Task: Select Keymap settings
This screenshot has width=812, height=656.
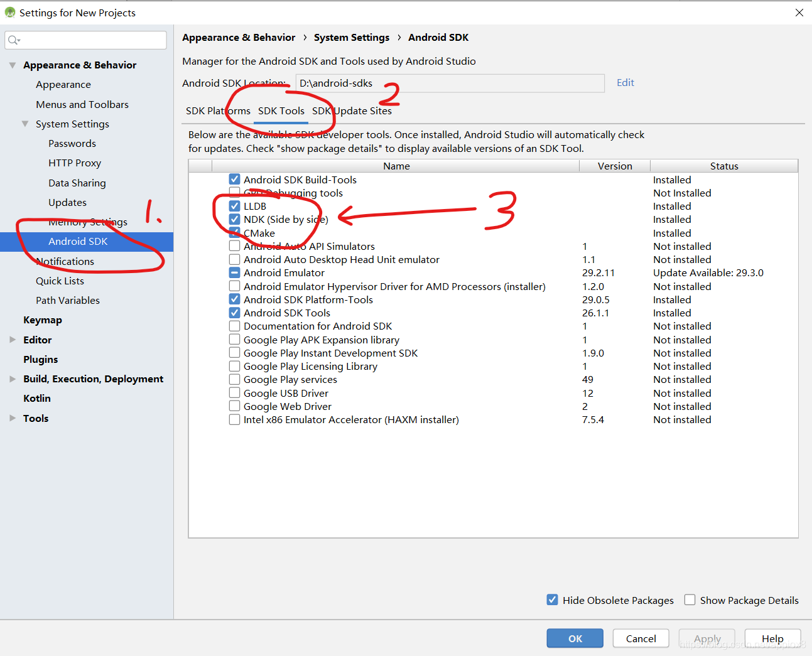Action: click(43, 320)
